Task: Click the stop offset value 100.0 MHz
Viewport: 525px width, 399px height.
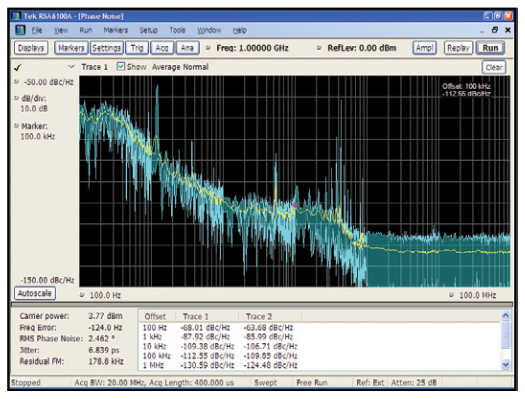Action: pos(477,295)
